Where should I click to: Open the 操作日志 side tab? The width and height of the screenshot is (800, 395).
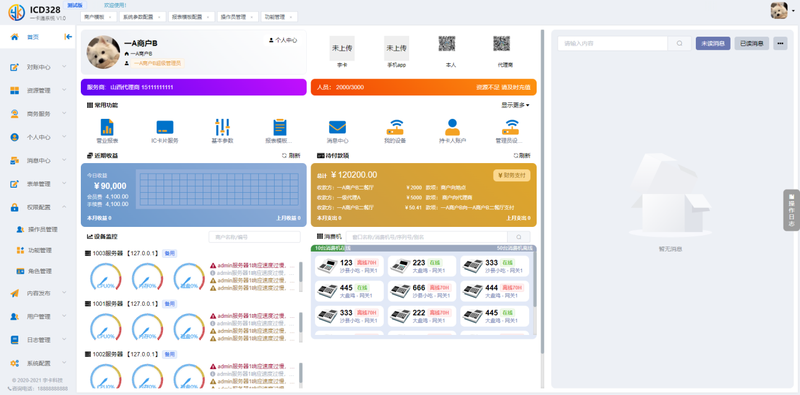click(791, 210)
